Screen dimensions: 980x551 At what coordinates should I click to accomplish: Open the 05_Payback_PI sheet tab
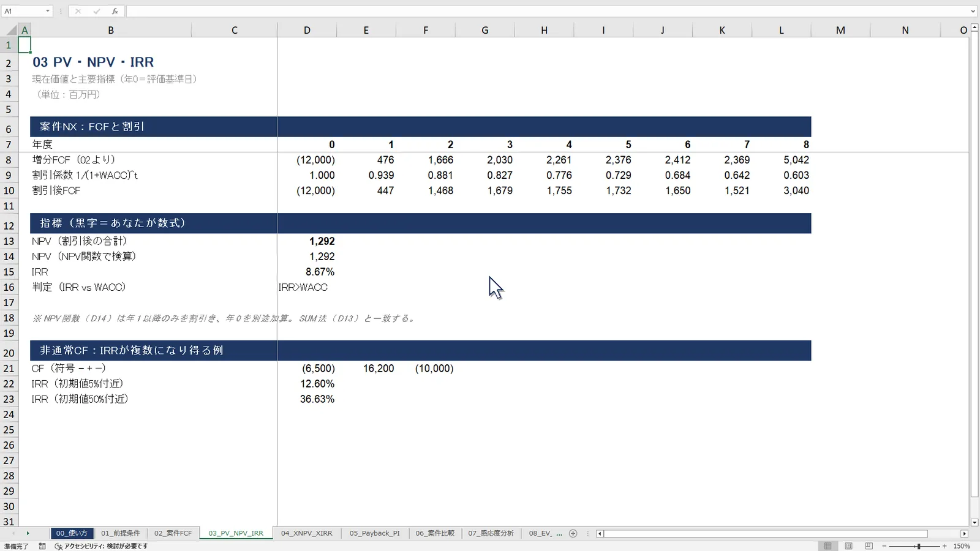[374, 533]
